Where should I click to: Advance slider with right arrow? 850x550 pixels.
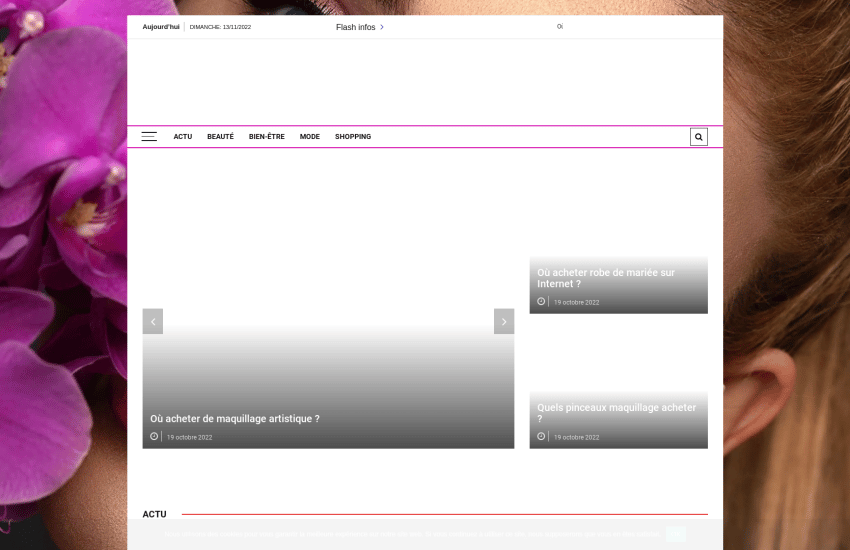tap(504, 321)
